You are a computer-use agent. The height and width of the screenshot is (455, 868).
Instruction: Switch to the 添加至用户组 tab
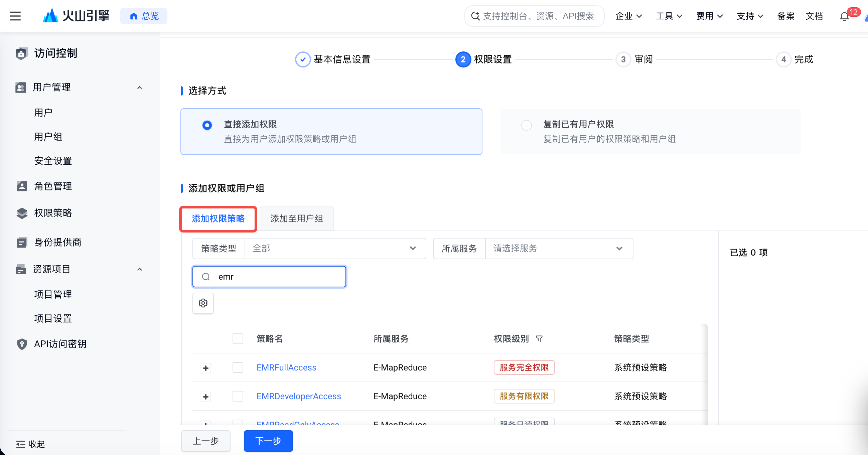tap(297, 218)
